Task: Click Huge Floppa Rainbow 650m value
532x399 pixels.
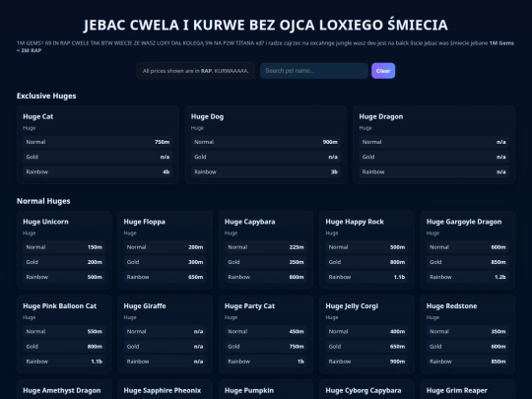Action: (x=196, y=277)
